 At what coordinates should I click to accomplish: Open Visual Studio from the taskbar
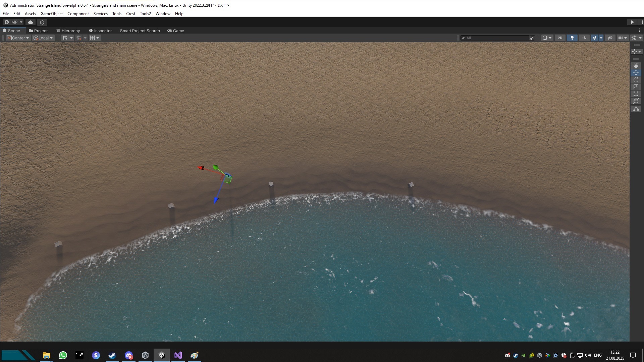(x=178, y=355)
